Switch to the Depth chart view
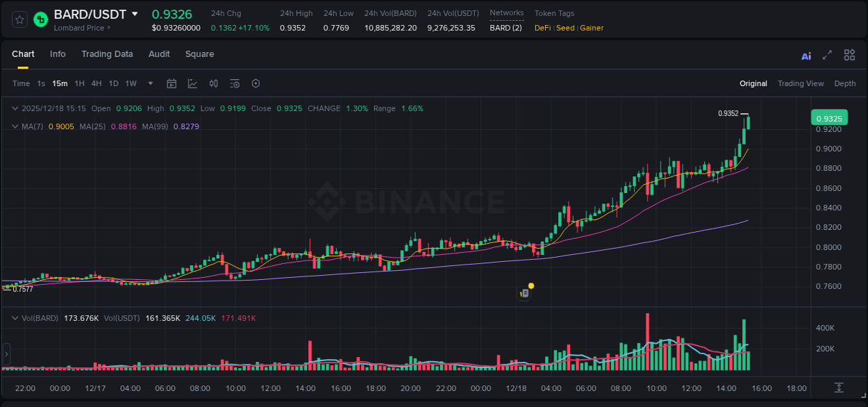This screenshot has width=868, height=407. tap(845, 83)
